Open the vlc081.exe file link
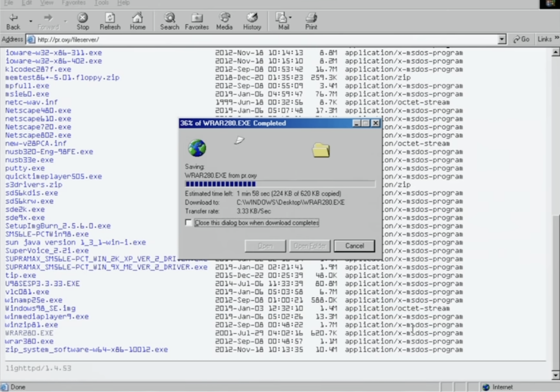The height and width of the screenshot is (392, 560). tap(27, 292)
